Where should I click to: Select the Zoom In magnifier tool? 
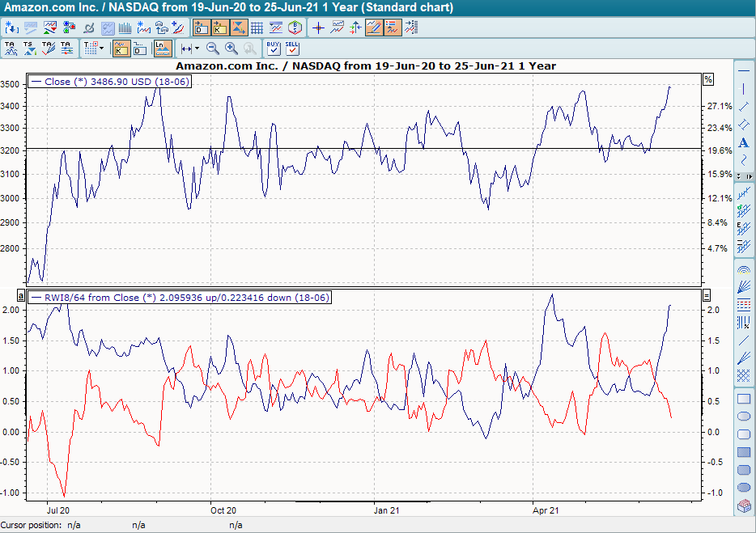pyautogui.click(x=230, y=48)
